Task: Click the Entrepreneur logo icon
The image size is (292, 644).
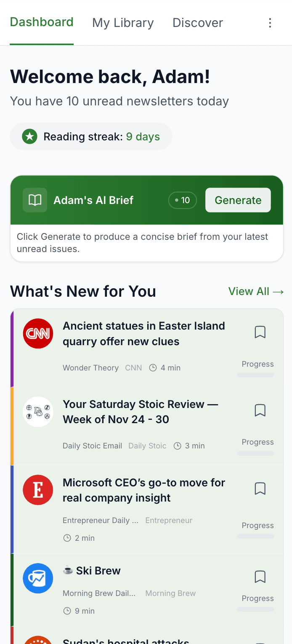Action: 38,490
